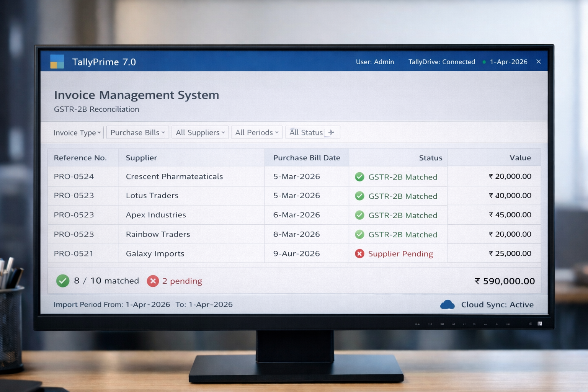Click the red error icon beside Supplier Pending
Image resolution: width=588 pixels, height=392 pixels.
[359, 253]
